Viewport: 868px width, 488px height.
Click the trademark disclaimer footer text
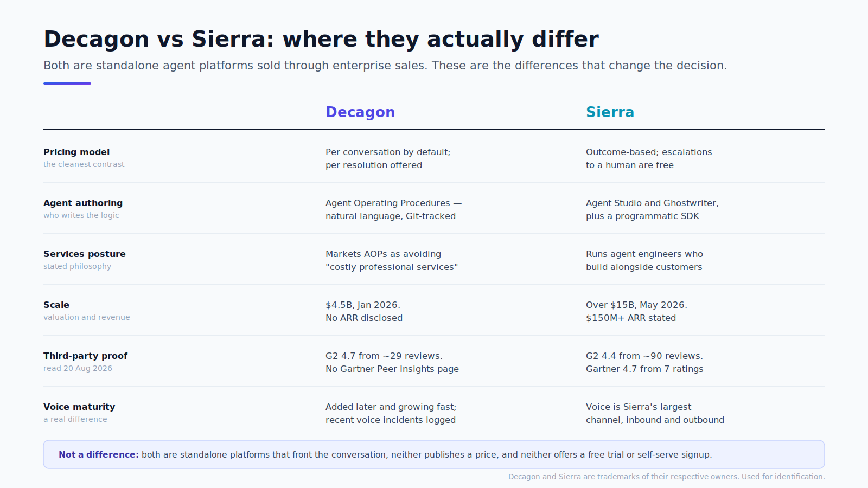[x=666, y=477]
